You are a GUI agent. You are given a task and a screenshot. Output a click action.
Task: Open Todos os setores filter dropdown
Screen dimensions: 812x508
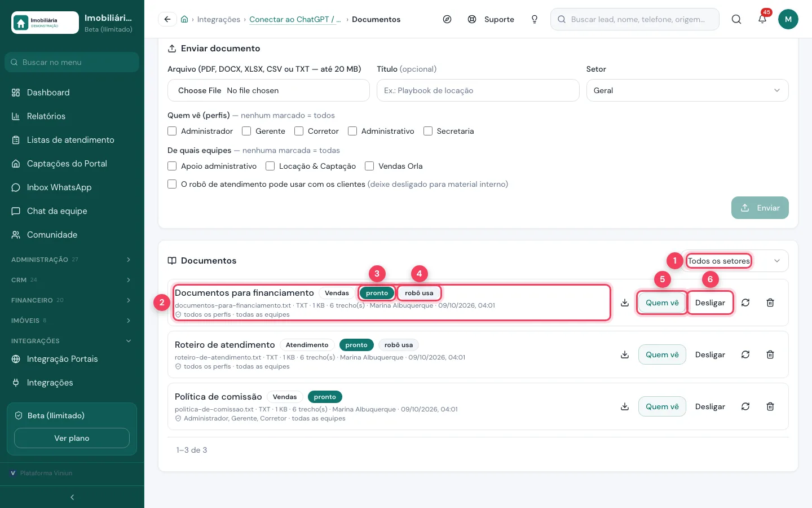click(735, 261)
